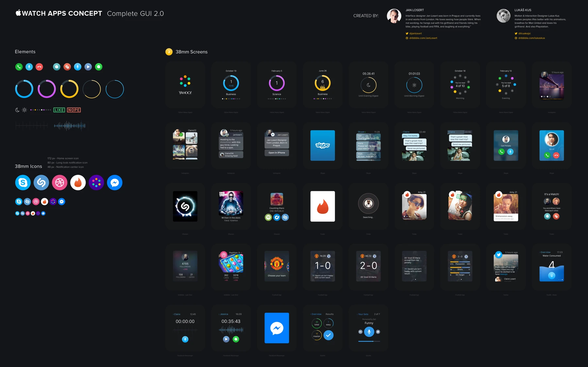Open the dribbble.com/JanLosert link

tap(423, 38)
